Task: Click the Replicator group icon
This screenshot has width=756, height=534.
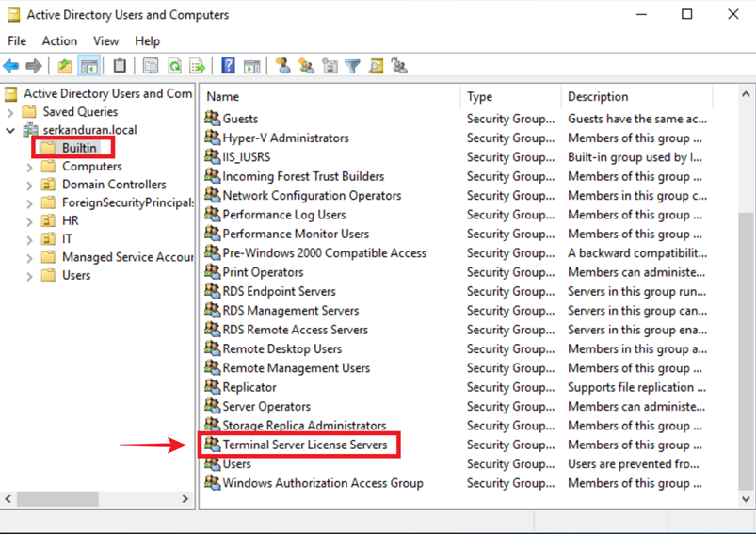Action: point(212,386)
